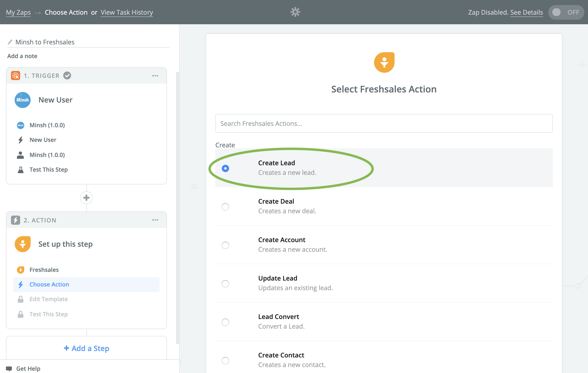Open the New User trigger choice step
This screenshot has width=588, height=373.
86,140
